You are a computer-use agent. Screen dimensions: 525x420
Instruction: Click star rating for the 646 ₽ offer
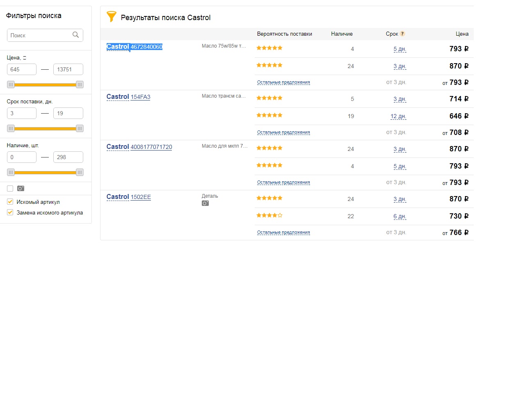click(269, 115)
